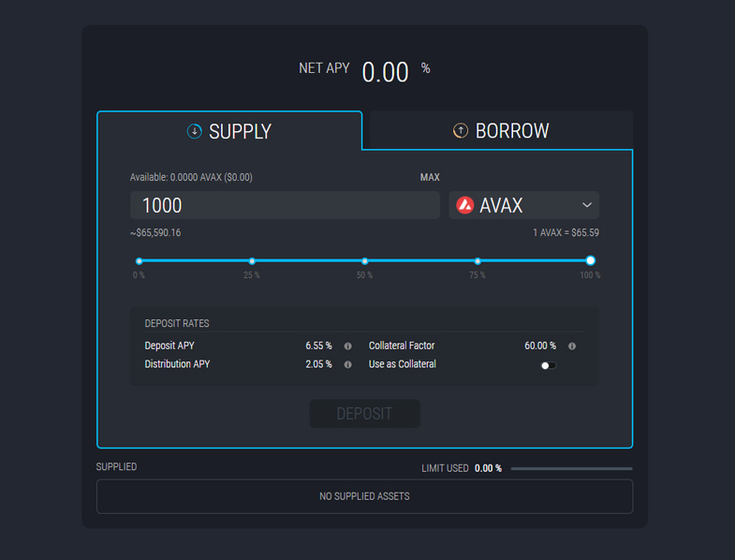The height and width of the screenshot is (560, 735).
Task: Click the up-arrow icon in Borrow tab
Action: (x=461, y=131)
